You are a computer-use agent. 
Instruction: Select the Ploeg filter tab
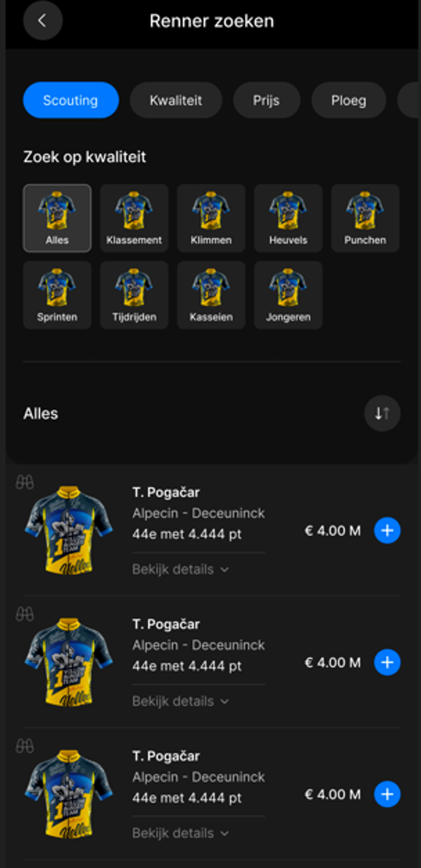348,100
